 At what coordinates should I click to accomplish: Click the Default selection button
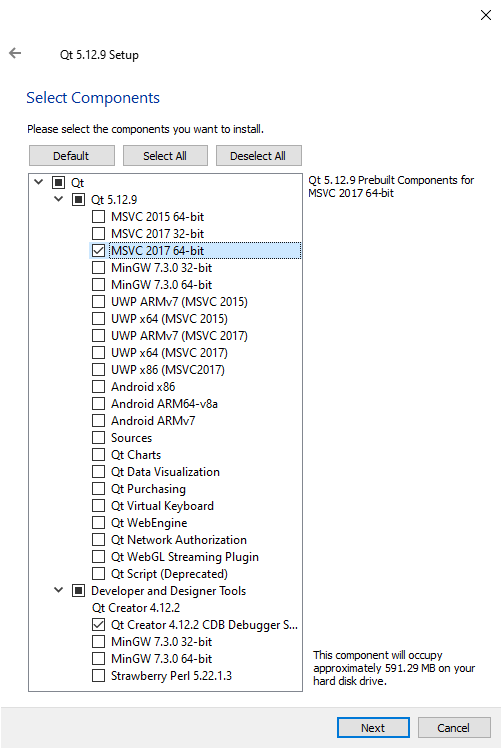pos(72,156)
